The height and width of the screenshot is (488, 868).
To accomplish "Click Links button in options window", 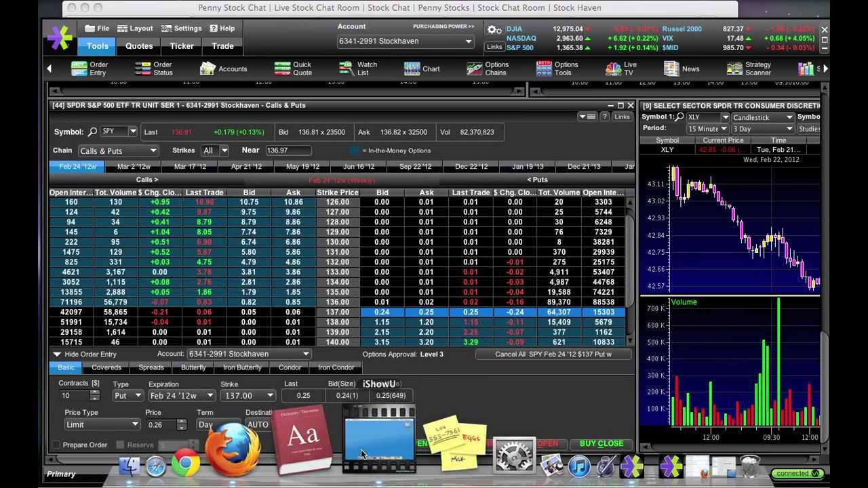I will click(x=622, y=117).
